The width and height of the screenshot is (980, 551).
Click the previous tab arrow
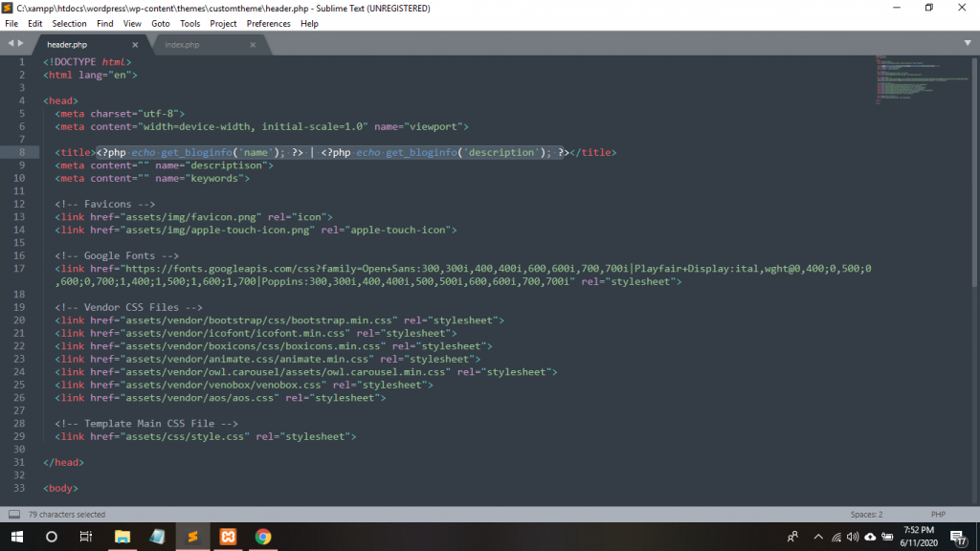tap(10, 43)
